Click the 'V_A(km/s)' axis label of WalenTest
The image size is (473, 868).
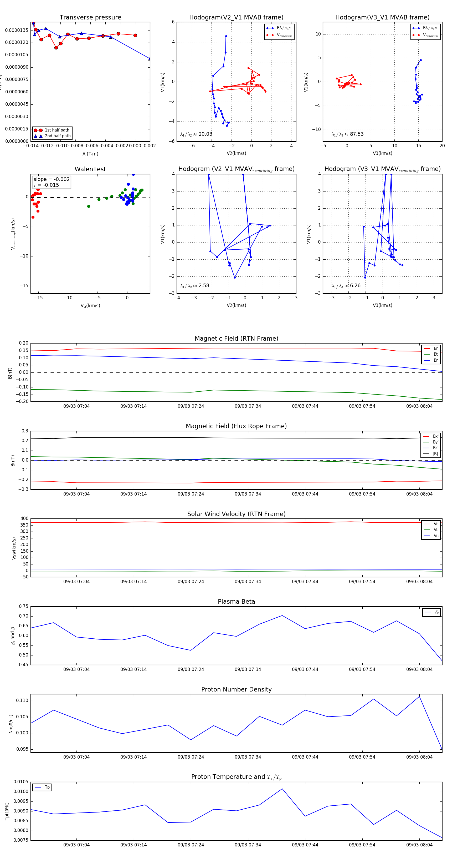click(x=90, y=306)
